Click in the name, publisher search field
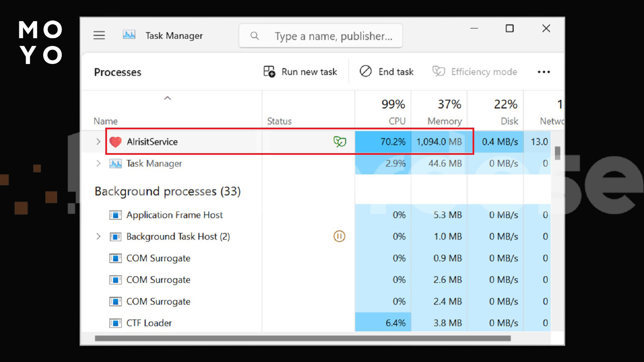Viewport: 644px width, 362px height. [333, 36]
